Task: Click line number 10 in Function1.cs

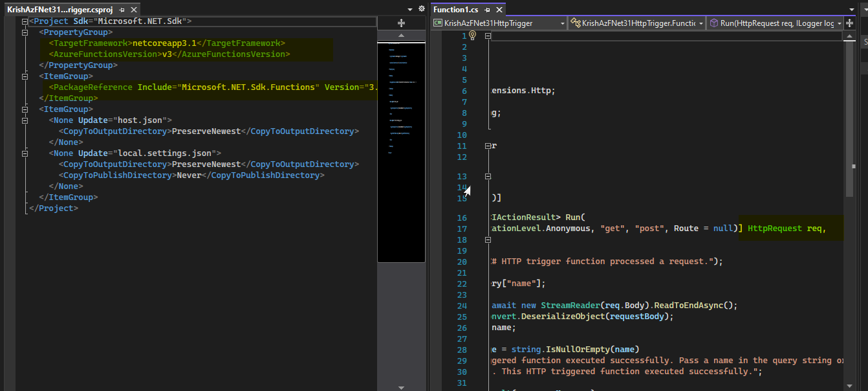Action: click(x=461, y=135)
